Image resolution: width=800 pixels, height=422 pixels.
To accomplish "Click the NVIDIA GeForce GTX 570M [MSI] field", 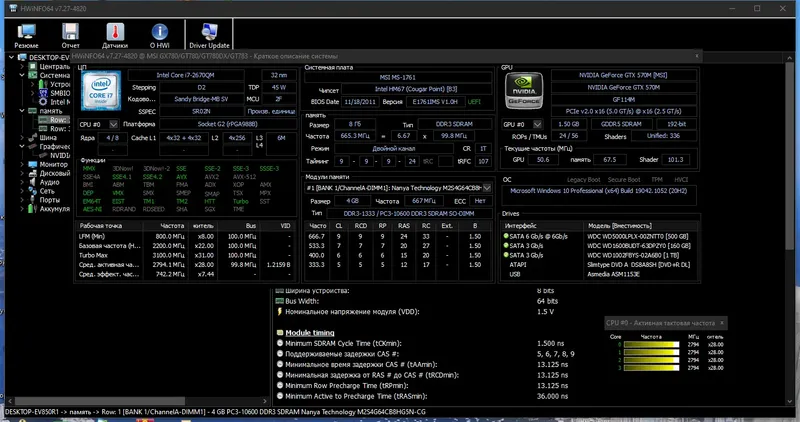I will tap(623, 75).
